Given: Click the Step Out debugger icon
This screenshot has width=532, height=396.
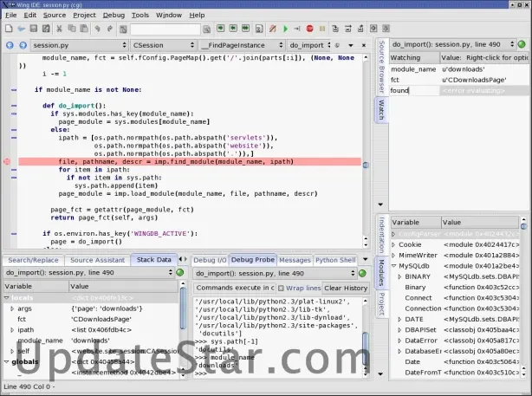Looking at the screenshot, I should 360,29.
